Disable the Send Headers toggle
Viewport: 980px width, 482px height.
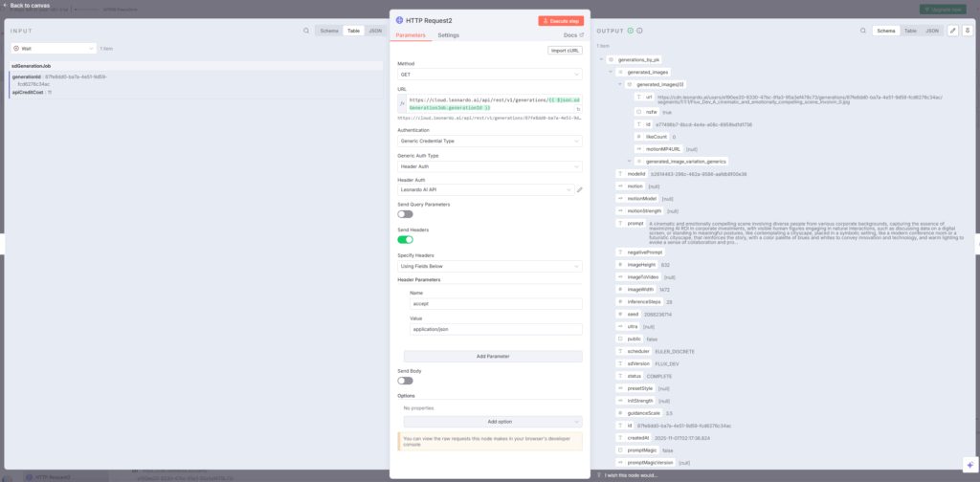405,239
